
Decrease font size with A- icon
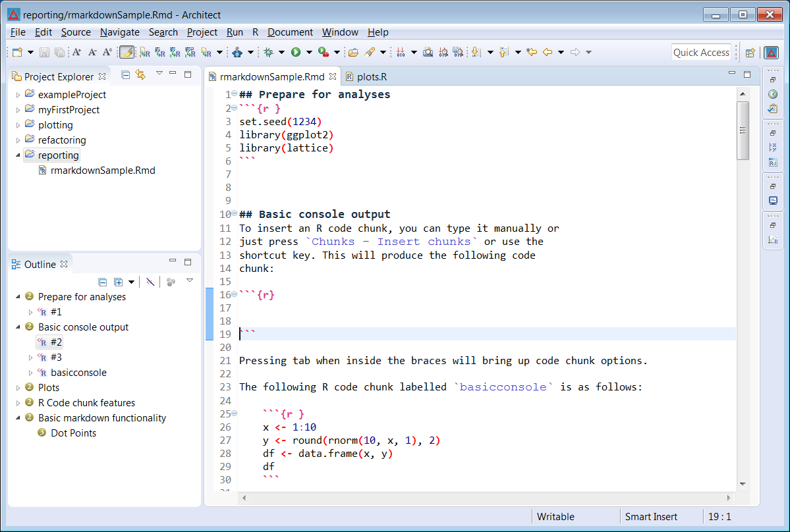click(92, 53)
